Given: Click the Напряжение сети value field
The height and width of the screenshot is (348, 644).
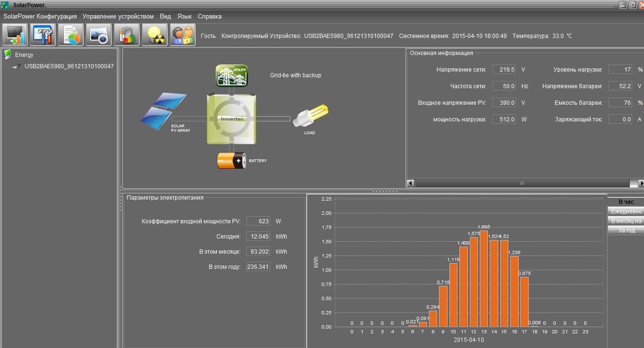Looking at the screenshot, I should (x=504, y=70).
